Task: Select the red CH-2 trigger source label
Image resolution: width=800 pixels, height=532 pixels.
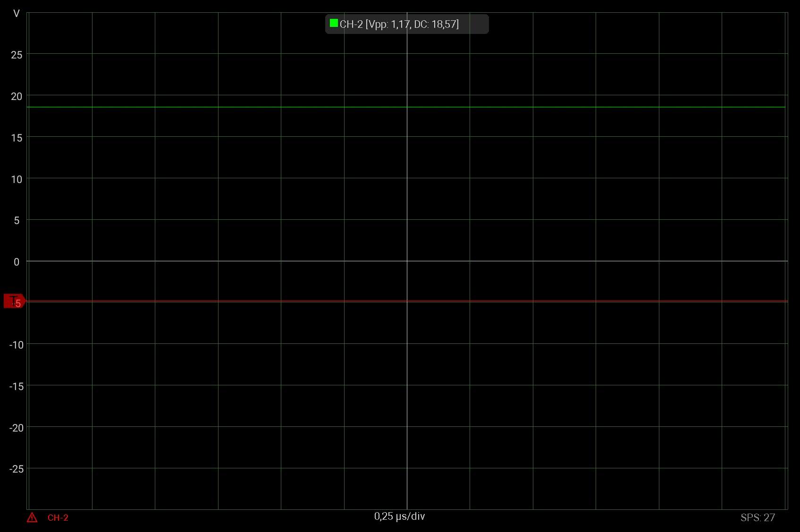Action: coord(58,518)
